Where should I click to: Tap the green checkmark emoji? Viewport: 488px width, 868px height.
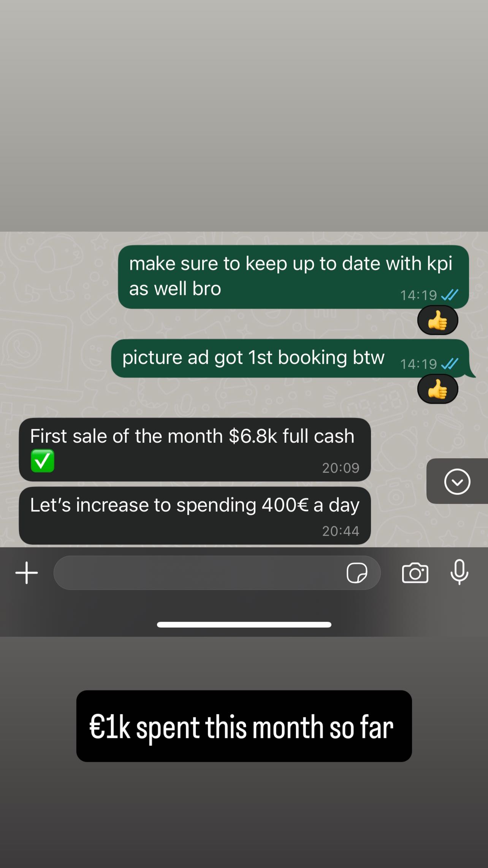[42, 461]
